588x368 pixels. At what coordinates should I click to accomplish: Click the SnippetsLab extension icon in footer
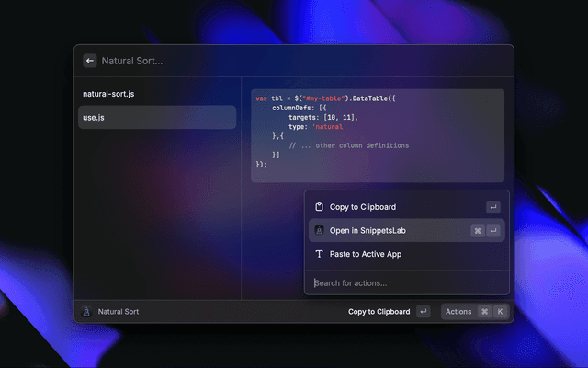click(85, 312)
